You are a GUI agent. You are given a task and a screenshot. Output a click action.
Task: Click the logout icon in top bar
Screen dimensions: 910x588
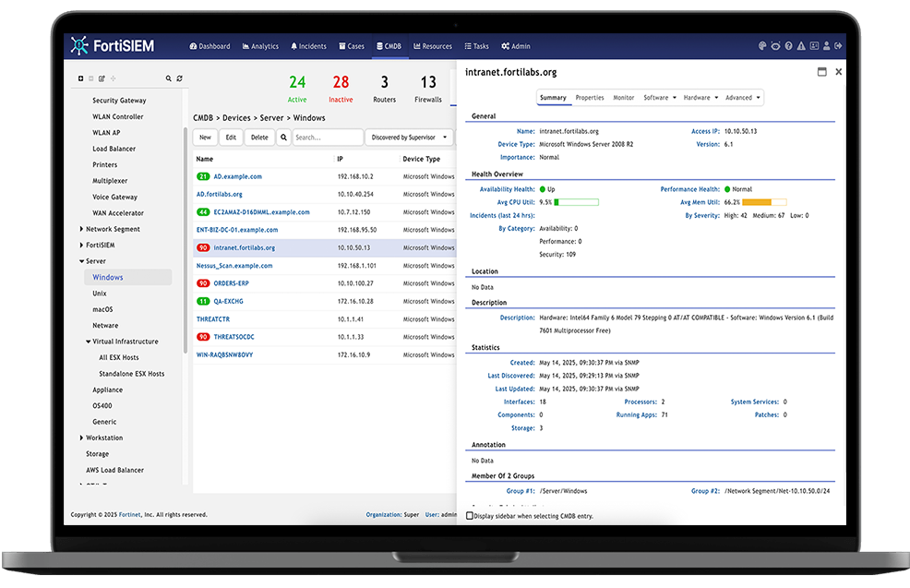pos(837,45)
